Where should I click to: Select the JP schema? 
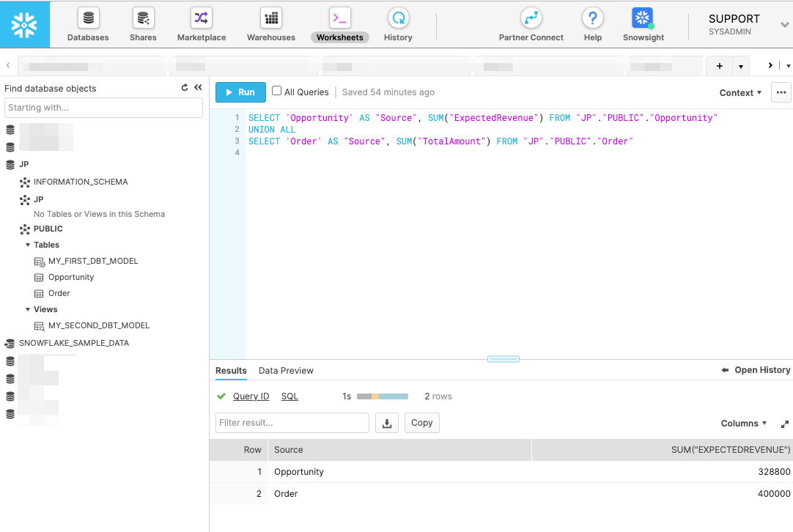[38, 199]
